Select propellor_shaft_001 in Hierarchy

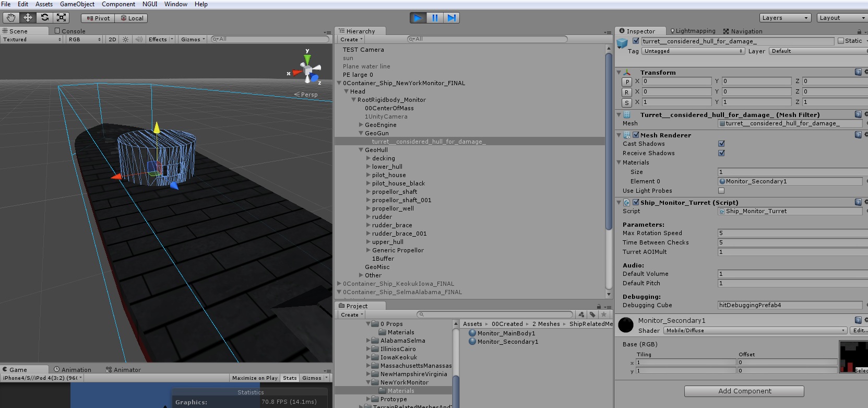point(401,200)
